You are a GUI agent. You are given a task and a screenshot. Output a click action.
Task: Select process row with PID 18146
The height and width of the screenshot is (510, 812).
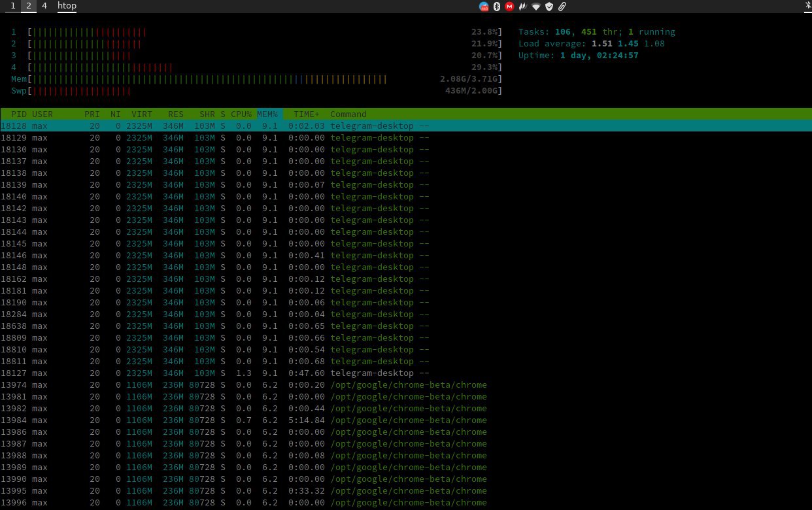coord(406,255)
